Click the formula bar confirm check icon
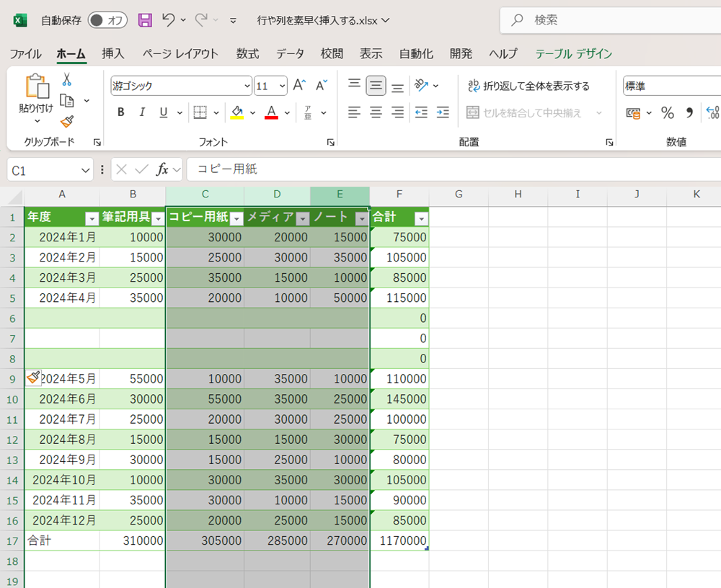Image resolution: width=721 pixels, height=588 pixels. point(141,169)
